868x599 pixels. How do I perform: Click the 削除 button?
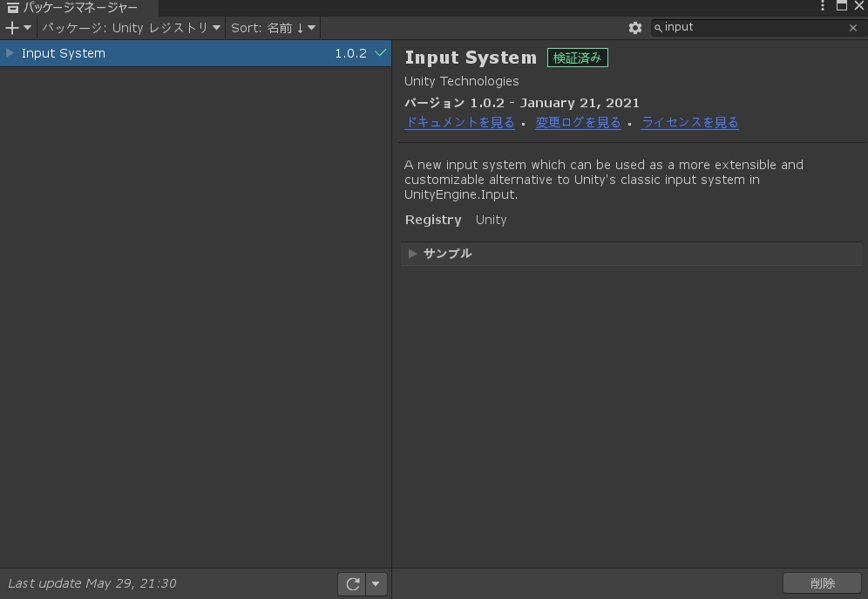(x=822, y=583)
